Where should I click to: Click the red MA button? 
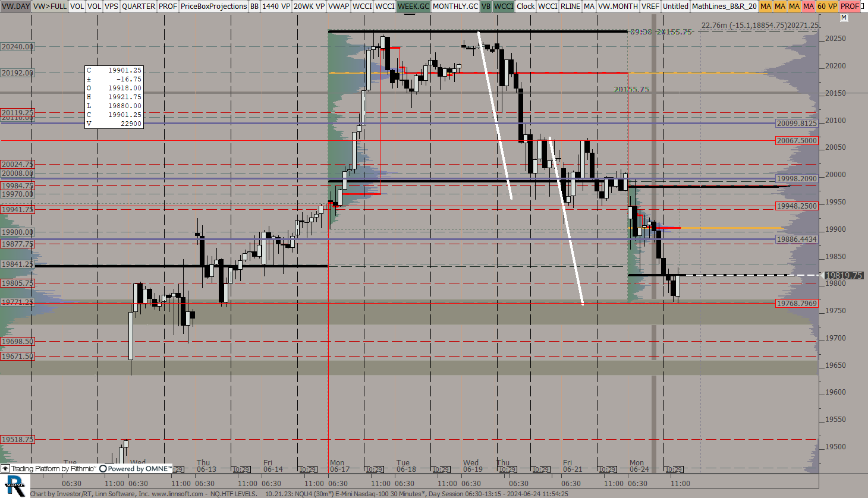click(x=809, y=6)
